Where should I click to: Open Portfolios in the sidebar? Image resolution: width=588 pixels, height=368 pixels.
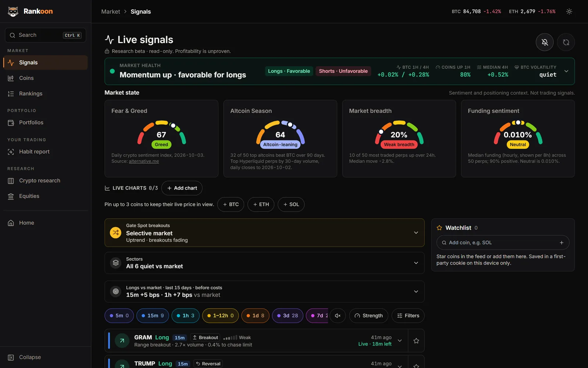[46, 123]
